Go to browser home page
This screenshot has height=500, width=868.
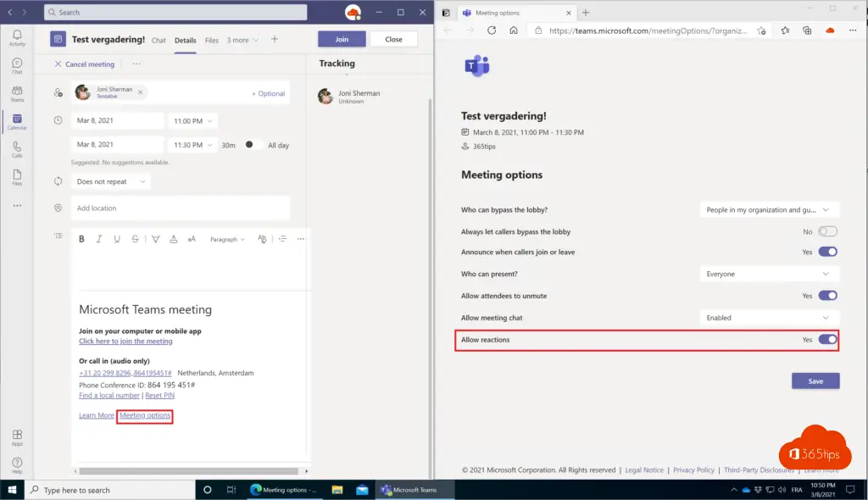coord(514,31)
